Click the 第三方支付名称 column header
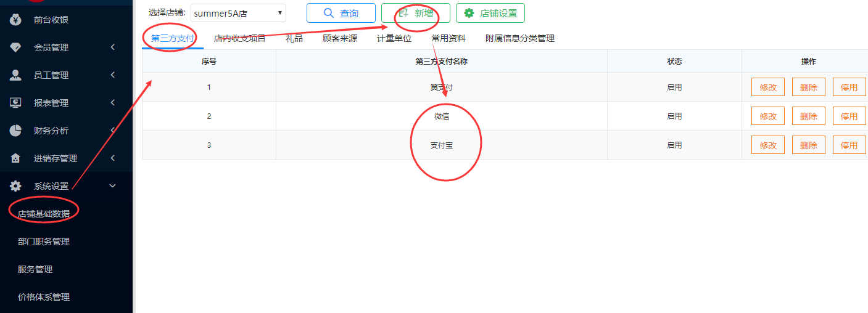The image size is (868, 313). point(442,62)
